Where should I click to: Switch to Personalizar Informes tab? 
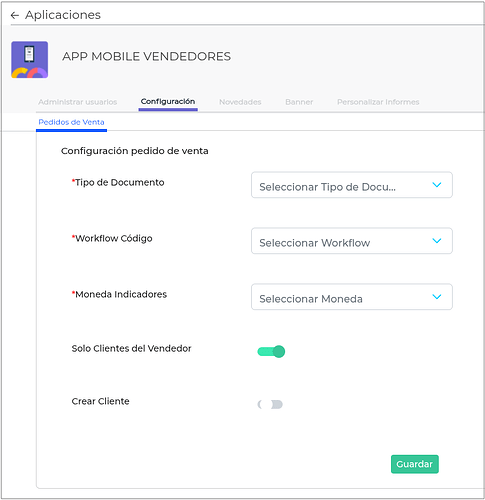[x=378, y=102]
